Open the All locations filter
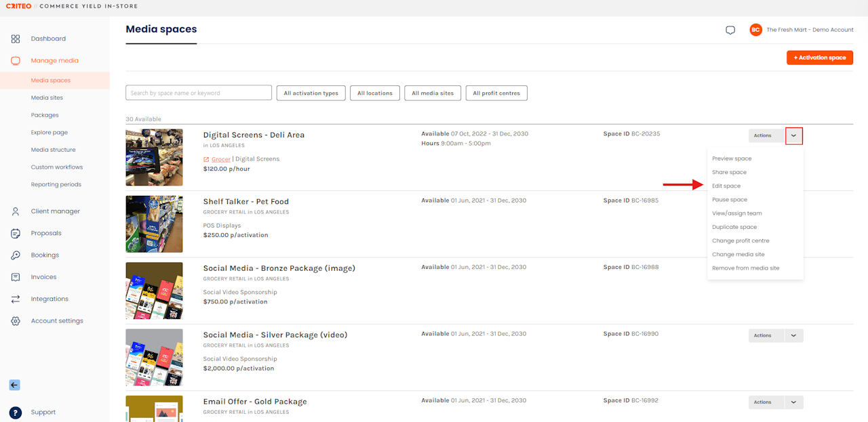 click(375, 93)
